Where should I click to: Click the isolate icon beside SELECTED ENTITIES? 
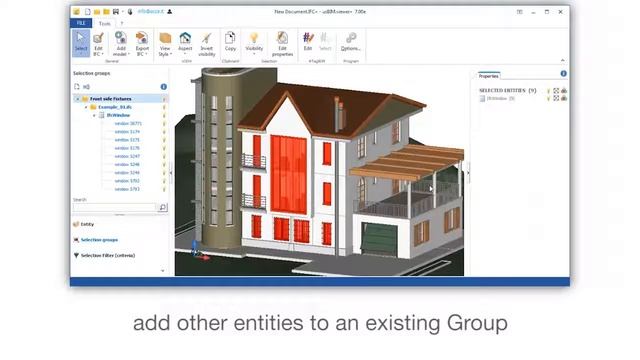(x=564, y=91)
